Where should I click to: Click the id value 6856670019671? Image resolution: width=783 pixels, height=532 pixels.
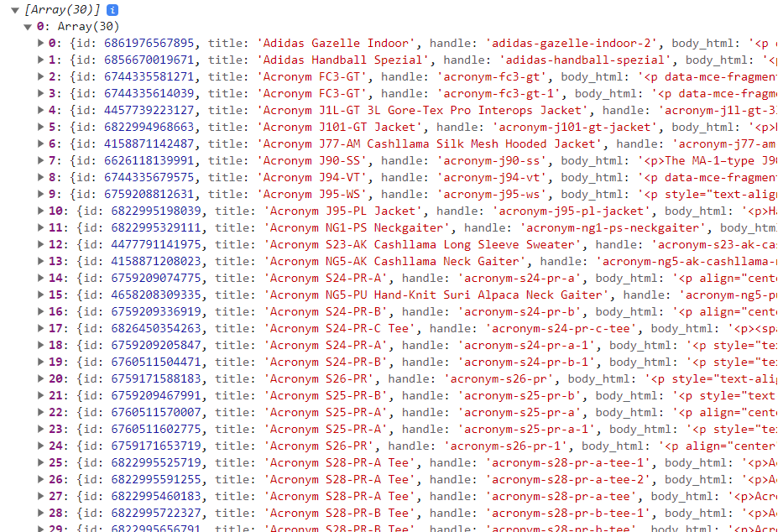click(x=149, y=60)
